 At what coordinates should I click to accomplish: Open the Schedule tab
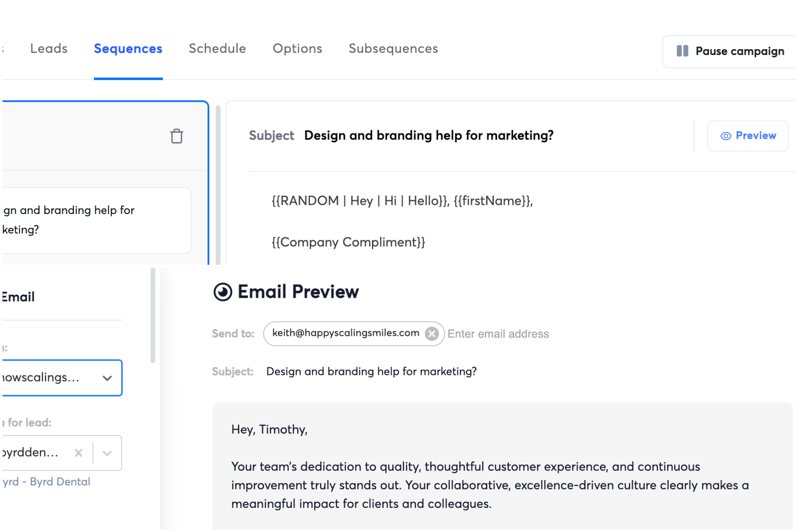point(217,49)
